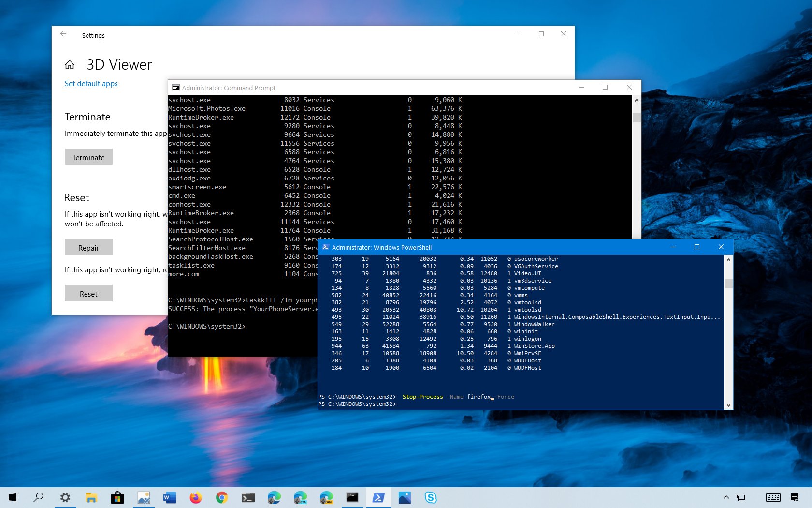Viewport: 812px width, 508px height.
Task: Expand hidden system tray icons
Action: click(726, 498)
